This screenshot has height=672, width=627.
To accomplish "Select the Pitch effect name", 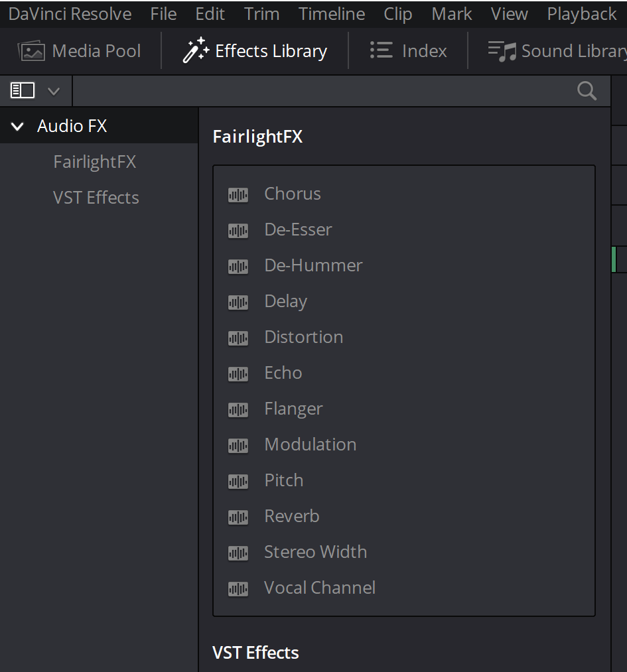I will coord(284,480).
